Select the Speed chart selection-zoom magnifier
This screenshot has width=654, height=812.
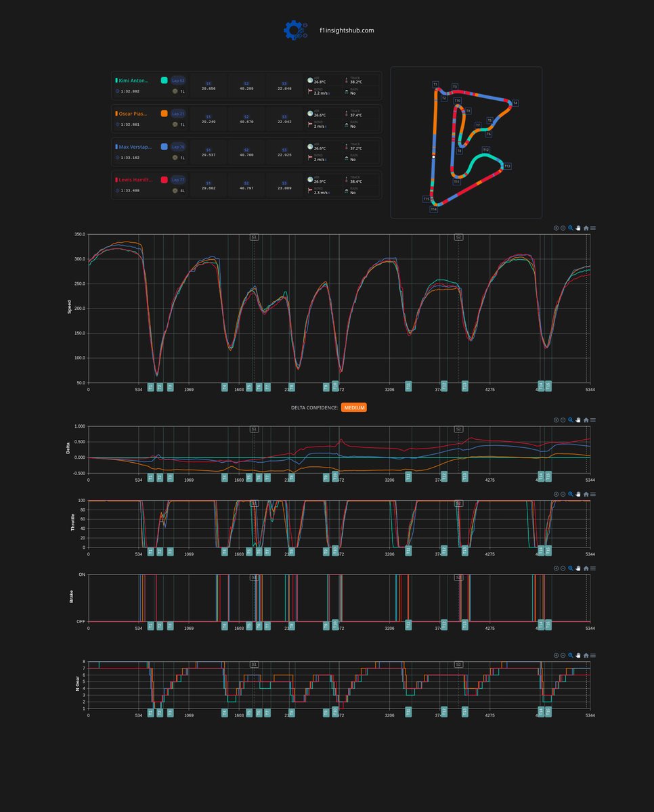pyautogui.click(x=571, y=228)
